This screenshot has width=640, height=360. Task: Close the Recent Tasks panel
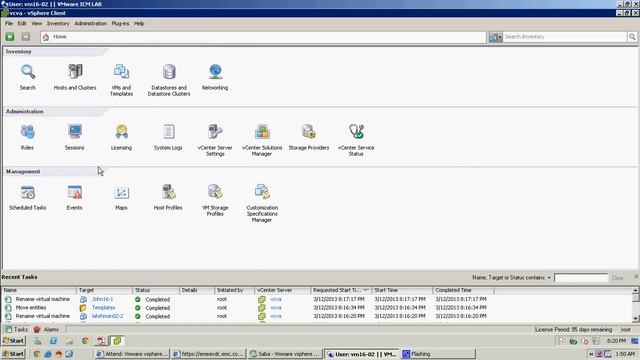pos(636,277)
